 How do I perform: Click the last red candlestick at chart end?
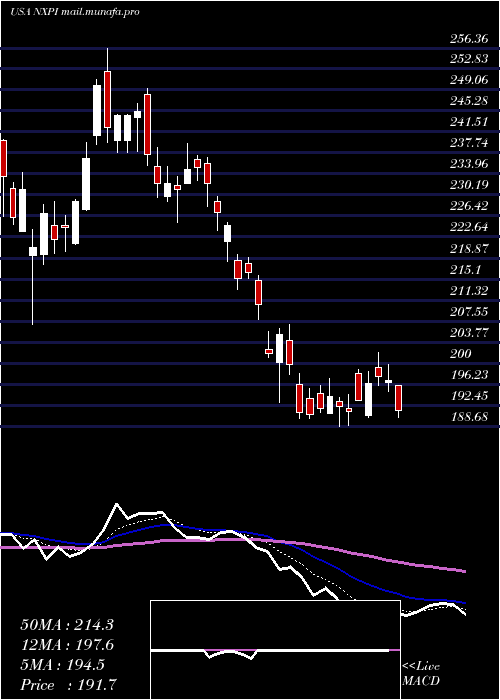[x=399, y=398]
